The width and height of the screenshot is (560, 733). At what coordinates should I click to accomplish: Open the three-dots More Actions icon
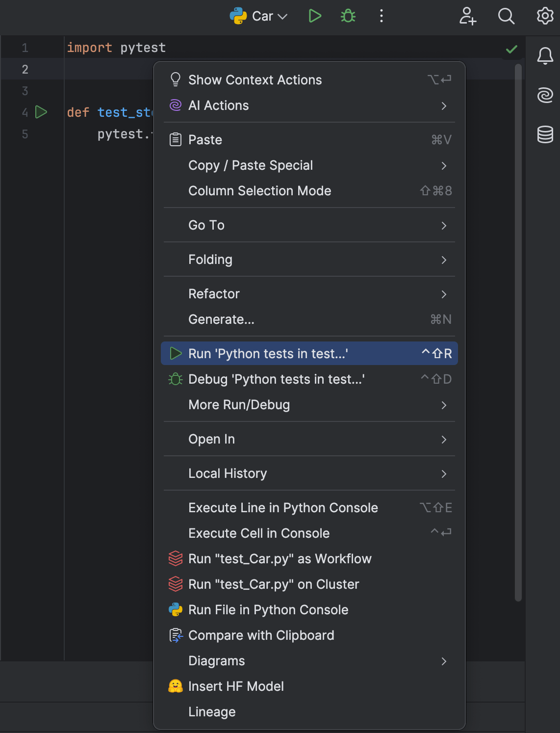pyautogui.click(x=381, y=16)
